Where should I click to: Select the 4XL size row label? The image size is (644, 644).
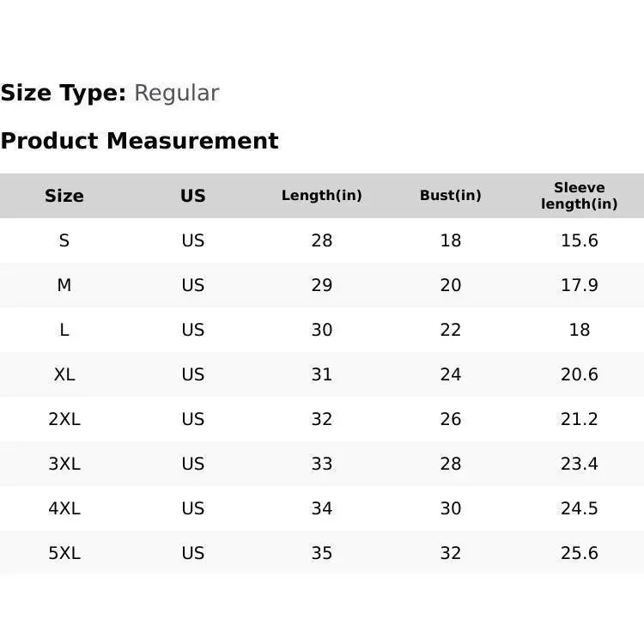64,508
